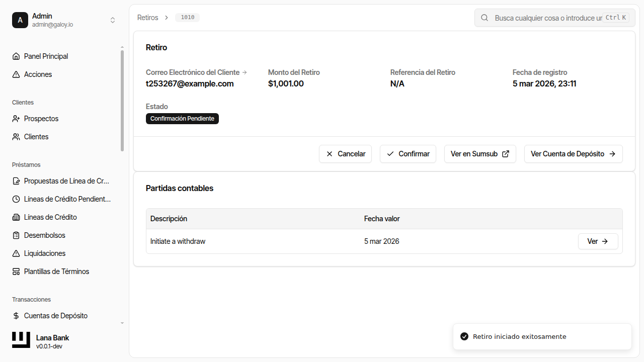Click the Líneas de Crédito building icon
The height and width of the screenshot is (362, 644).
tap(16, 217)
